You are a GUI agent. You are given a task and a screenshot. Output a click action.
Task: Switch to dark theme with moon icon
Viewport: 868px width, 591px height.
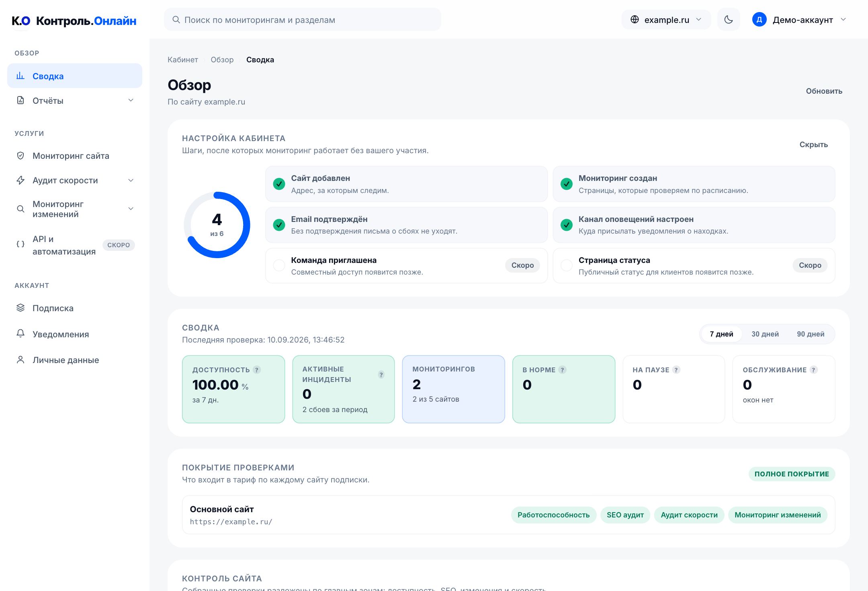(x=729, y=20)
